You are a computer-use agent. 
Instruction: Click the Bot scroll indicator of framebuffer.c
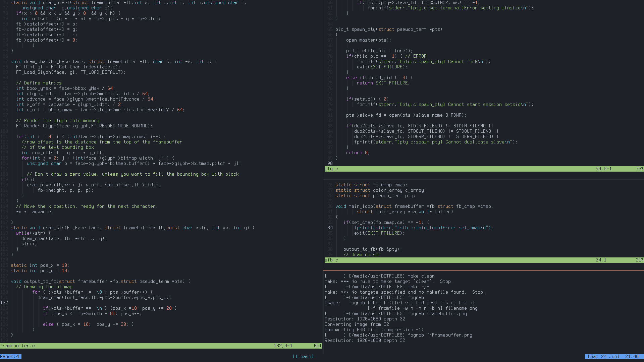point(317,346)
